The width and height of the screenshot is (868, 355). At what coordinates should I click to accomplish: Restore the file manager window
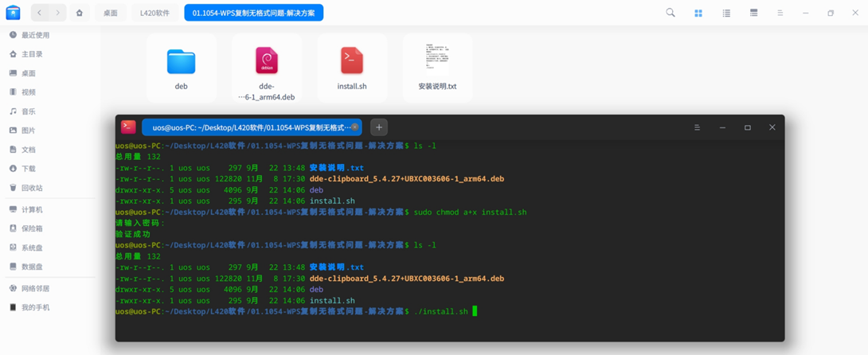click(831, 13)
